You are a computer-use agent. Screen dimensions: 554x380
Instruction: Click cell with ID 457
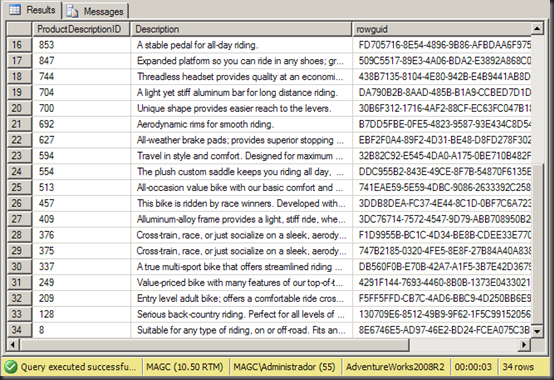pyautogui.click(x=81, y=203)
